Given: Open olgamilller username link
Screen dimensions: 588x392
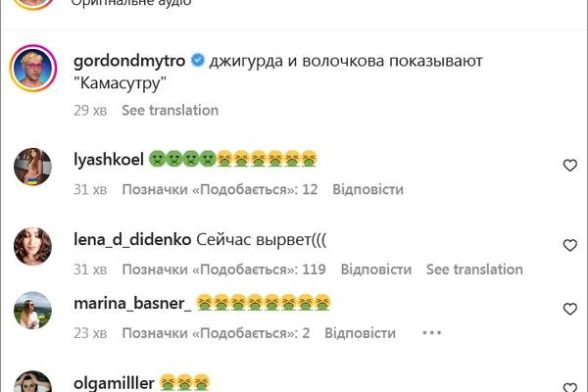Looking at the screenshot, I should (114, 383).
